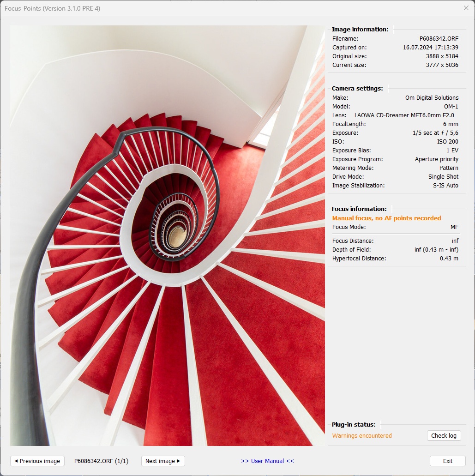This screenshot has height=476, width=475.
Task: Click the filename label "P6086342.ORF (1/1)"
Action: [x=102, y=461]
